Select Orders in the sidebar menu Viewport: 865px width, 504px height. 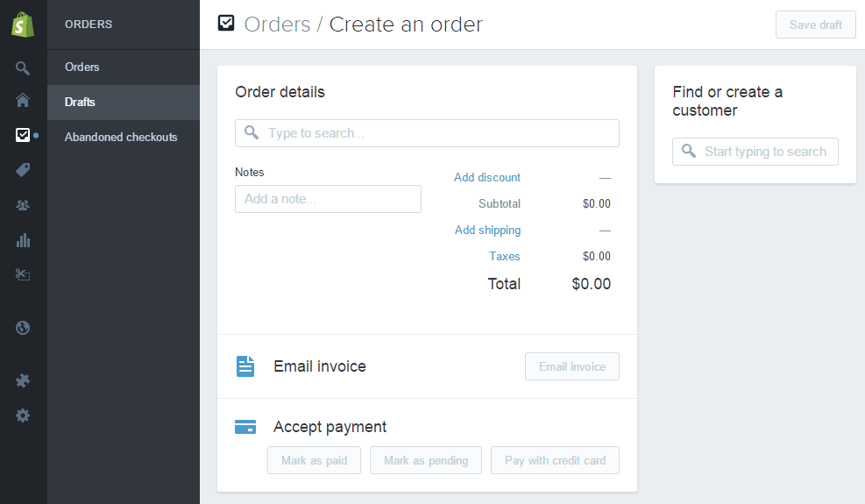click(x=82, y=67)
